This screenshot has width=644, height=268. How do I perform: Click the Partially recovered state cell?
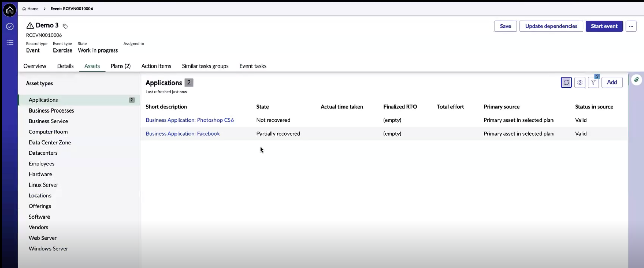[278, 134]
